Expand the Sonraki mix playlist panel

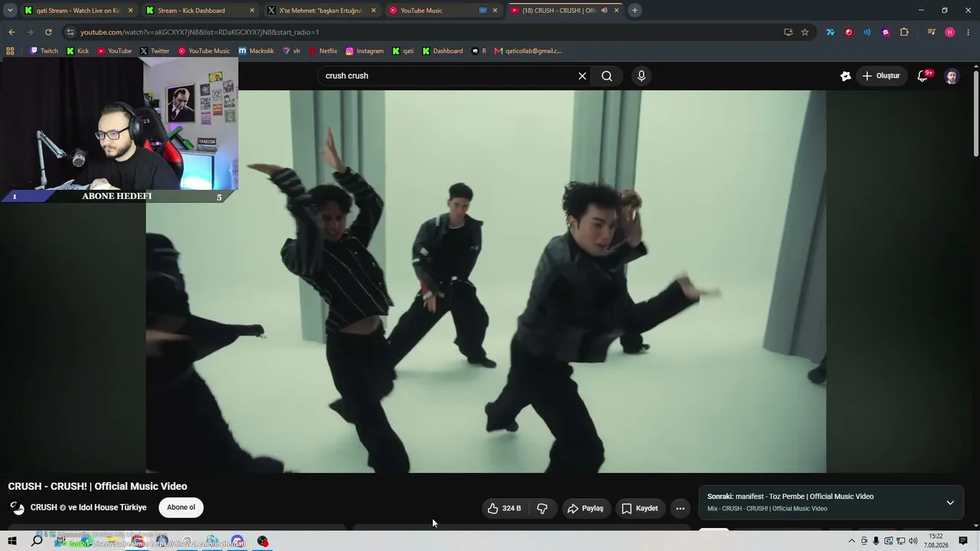pos(950,503)
